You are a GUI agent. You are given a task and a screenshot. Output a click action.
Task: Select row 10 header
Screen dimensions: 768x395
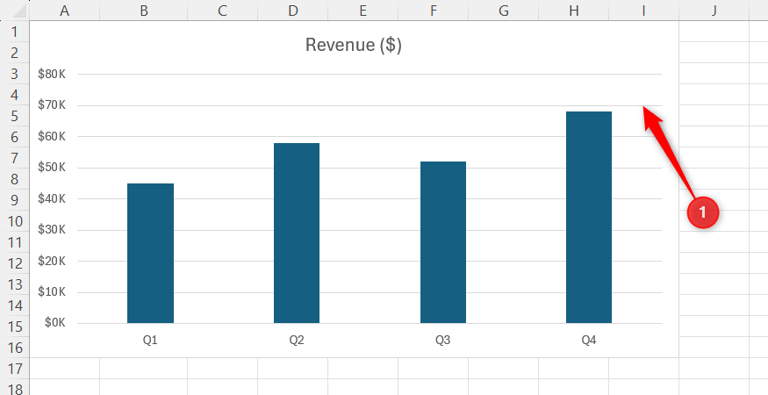click(15, 221)
